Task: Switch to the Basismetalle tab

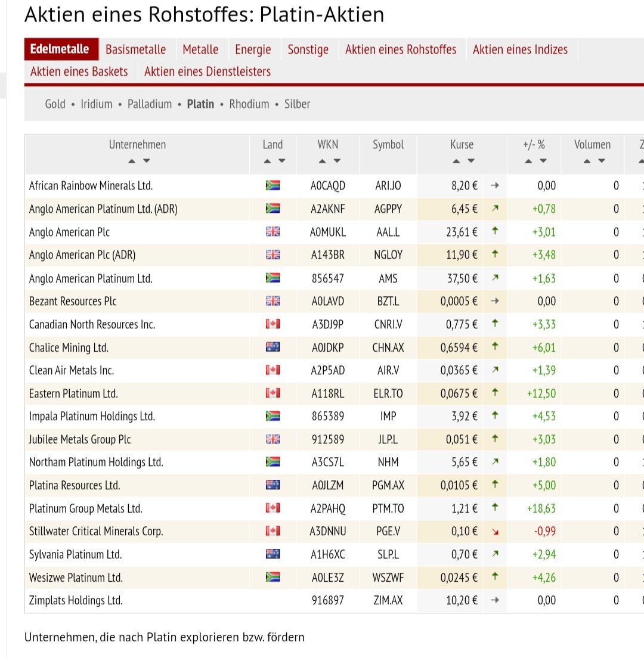Action: (x=135, y=49)
